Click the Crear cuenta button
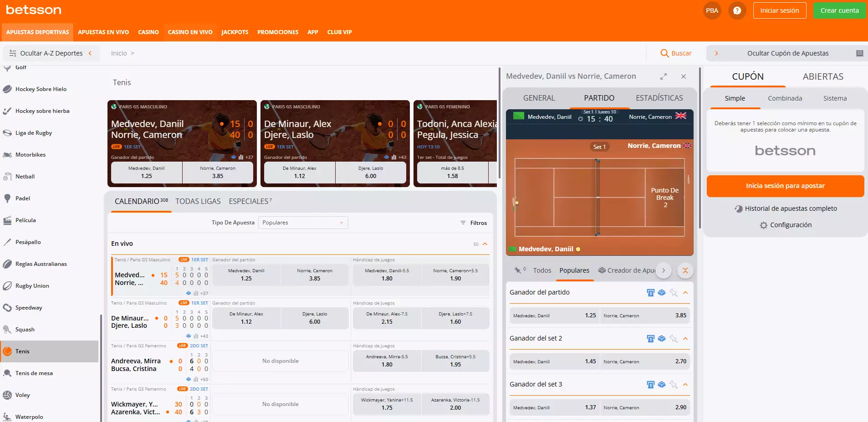This screenshot has width=868, height=422. tap(839, 10)
